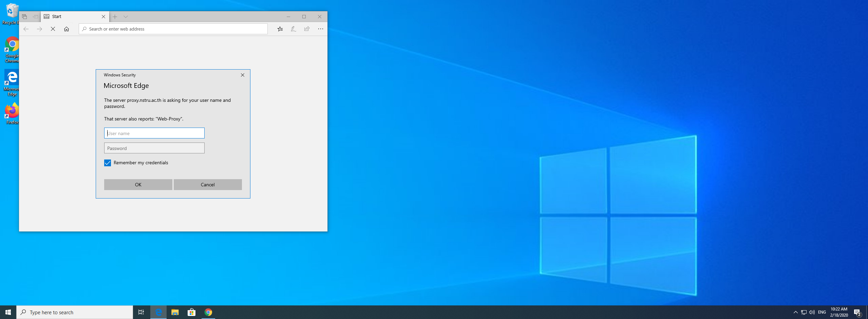Open the volume control tray icon
The height and width of the screenshot is (319, 868).
[x=812, y=312]
